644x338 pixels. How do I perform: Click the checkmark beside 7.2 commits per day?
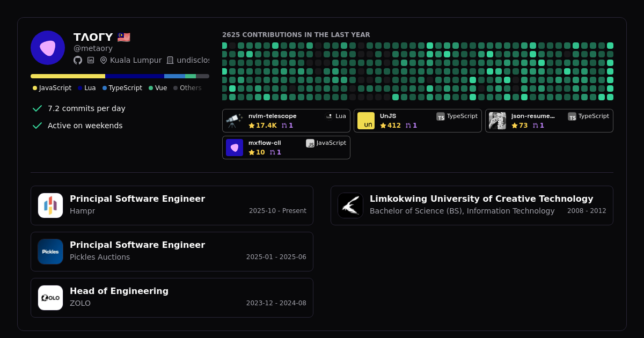coord(37,108)
